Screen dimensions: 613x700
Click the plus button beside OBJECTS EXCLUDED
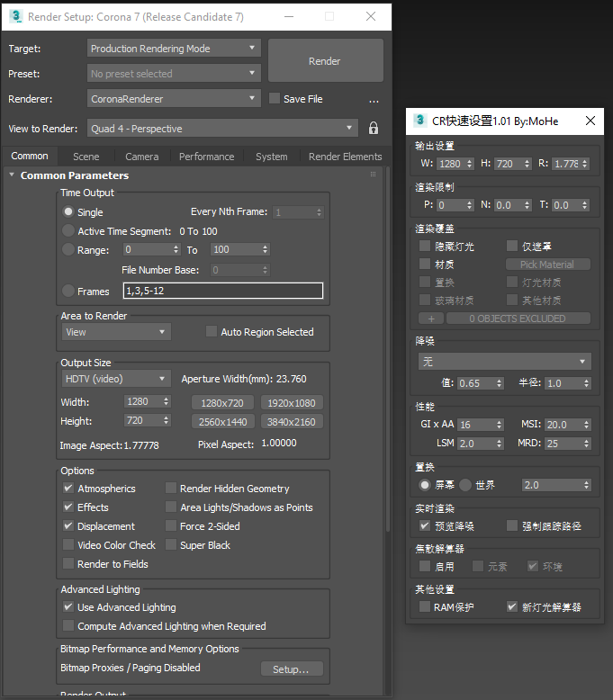tap(430, 319)
